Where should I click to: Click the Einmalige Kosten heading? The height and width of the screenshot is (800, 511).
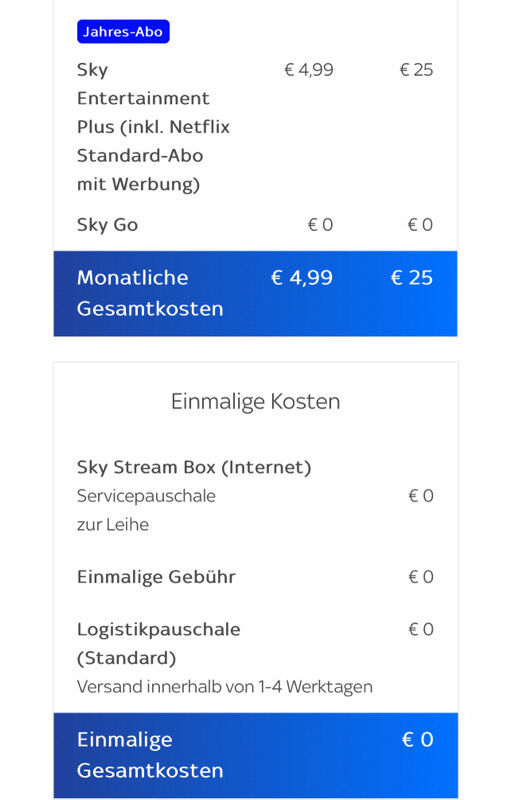tap(256, 402)
